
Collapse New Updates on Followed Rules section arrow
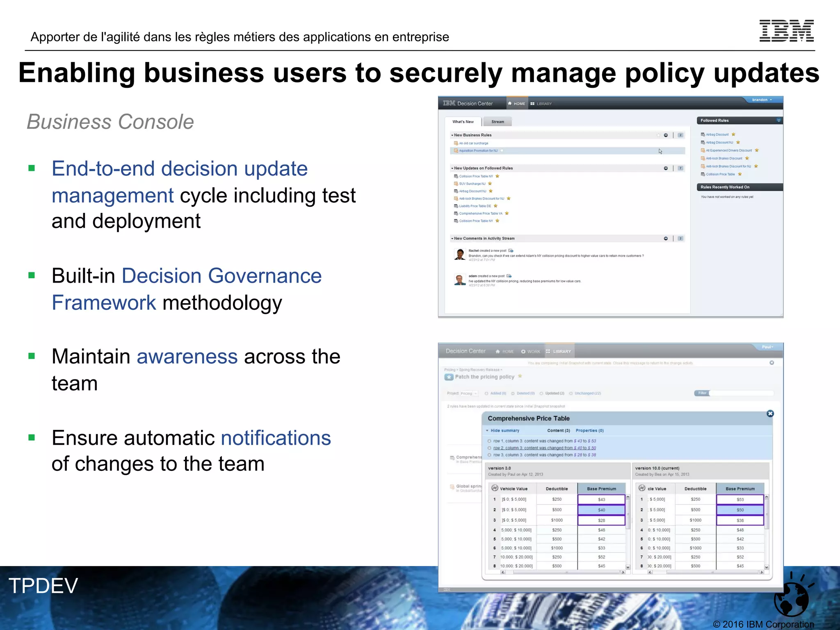[x=452, y=168]
